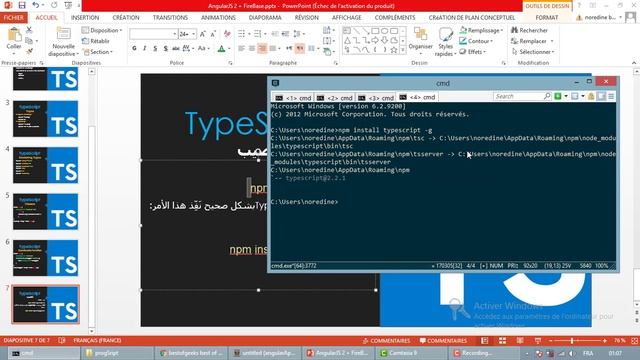Open Effets shape effects dropdown
The height and width of the screenshot is (360, 640).
tap(473, 52)
